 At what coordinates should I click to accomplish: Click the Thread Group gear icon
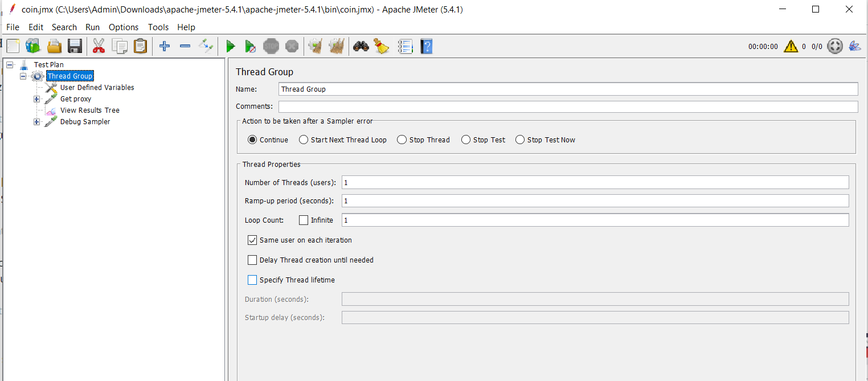pyautogui.click(x=38, y=76)
